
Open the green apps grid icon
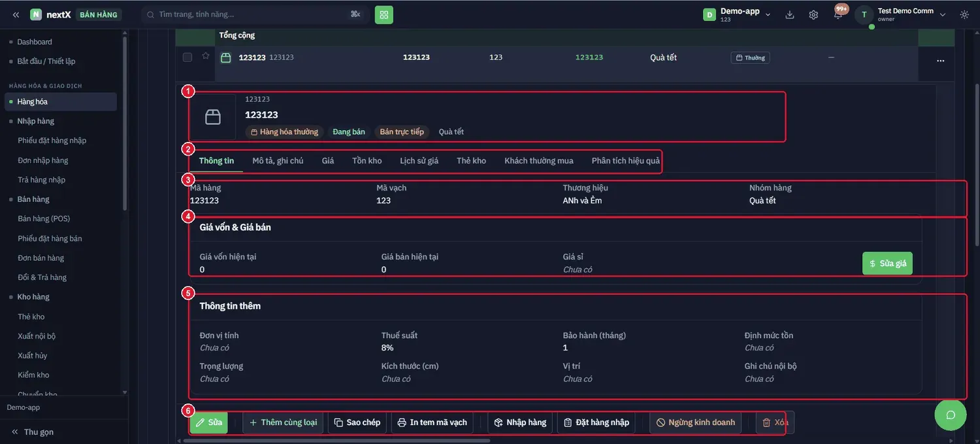click(384, 14)
